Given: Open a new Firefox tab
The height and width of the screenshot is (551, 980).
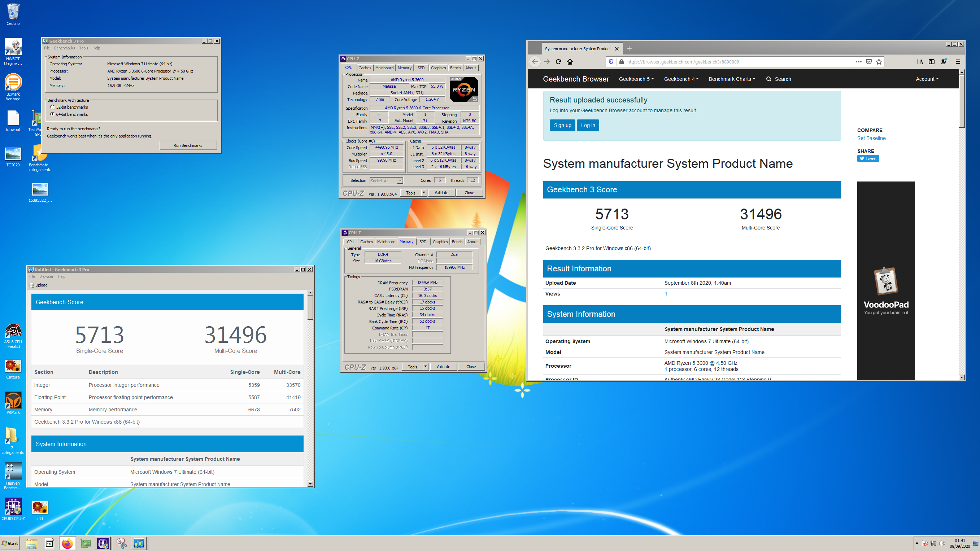Looking at the screenshot, I should click(x=629, y=48).
